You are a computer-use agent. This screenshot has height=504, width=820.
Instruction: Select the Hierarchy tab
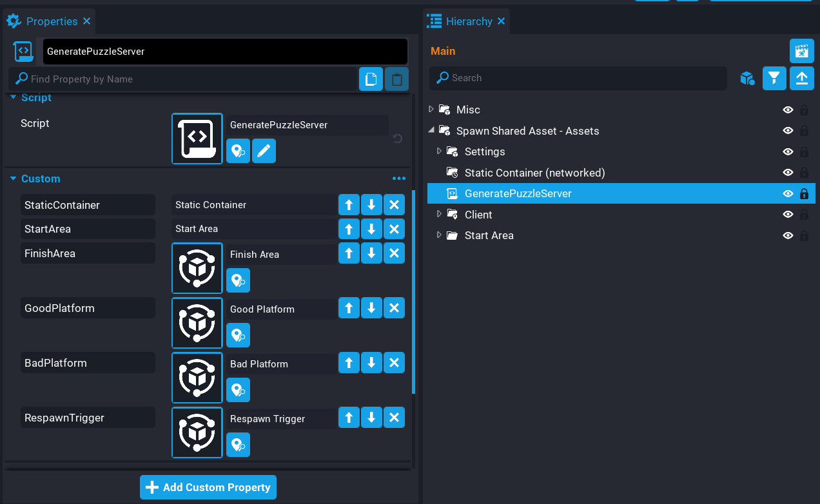(x=468, y=21)
